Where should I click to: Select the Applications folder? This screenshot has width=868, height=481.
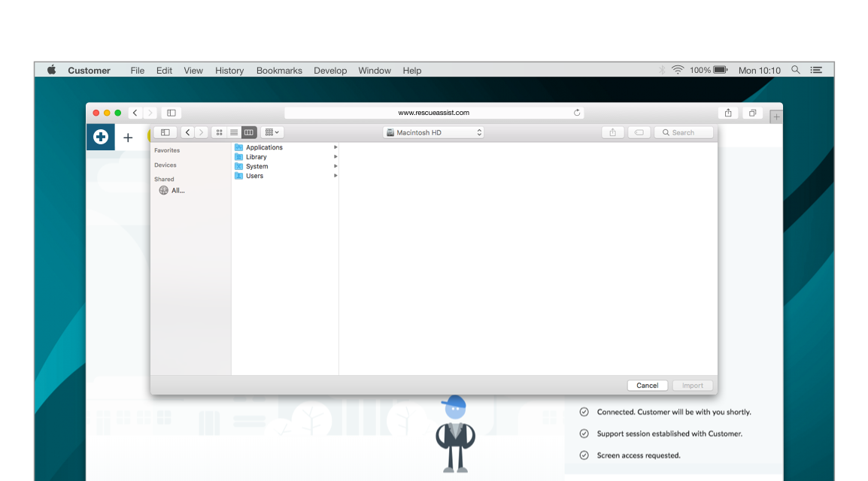285,147
